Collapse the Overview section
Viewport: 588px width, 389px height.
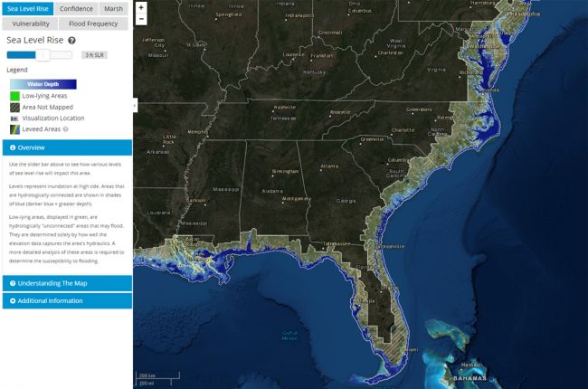point(66,147)
